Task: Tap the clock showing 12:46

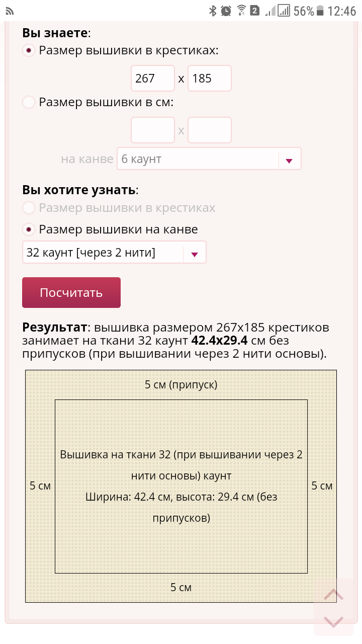Action: click(x=341, y=11)
